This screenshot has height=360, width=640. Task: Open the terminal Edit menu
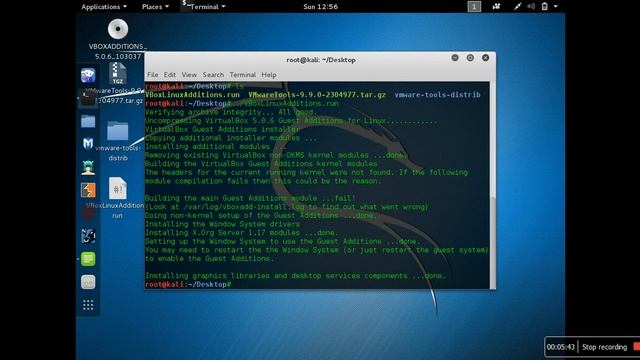pyautogui.click(x=169, y=75)
